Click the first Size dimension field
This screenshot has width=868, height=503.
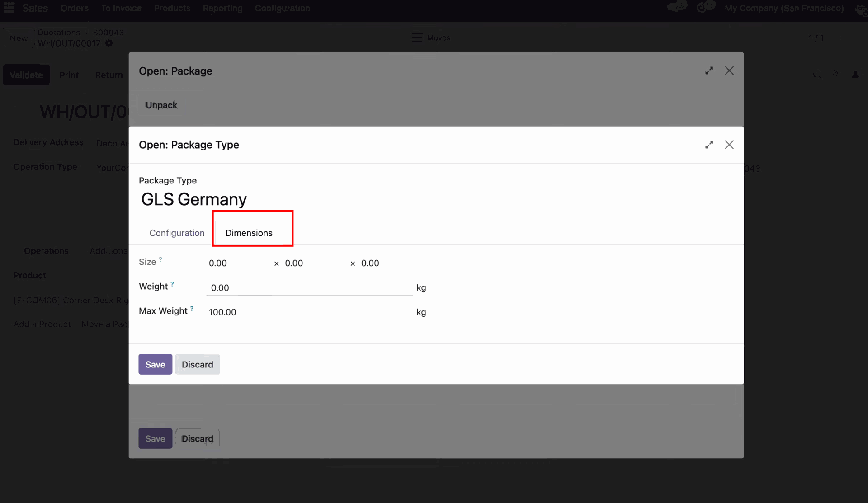(x=218, y=263)
